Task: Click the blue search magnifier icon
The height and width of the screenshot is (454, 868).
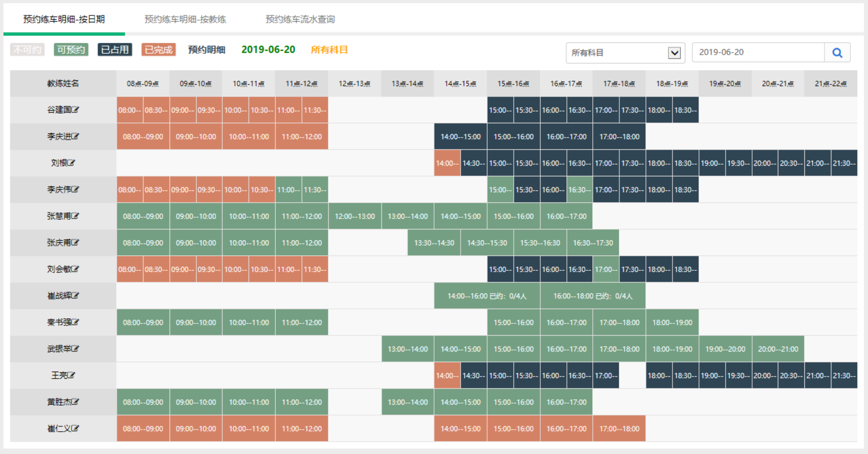Action: (x=837, y=53)
